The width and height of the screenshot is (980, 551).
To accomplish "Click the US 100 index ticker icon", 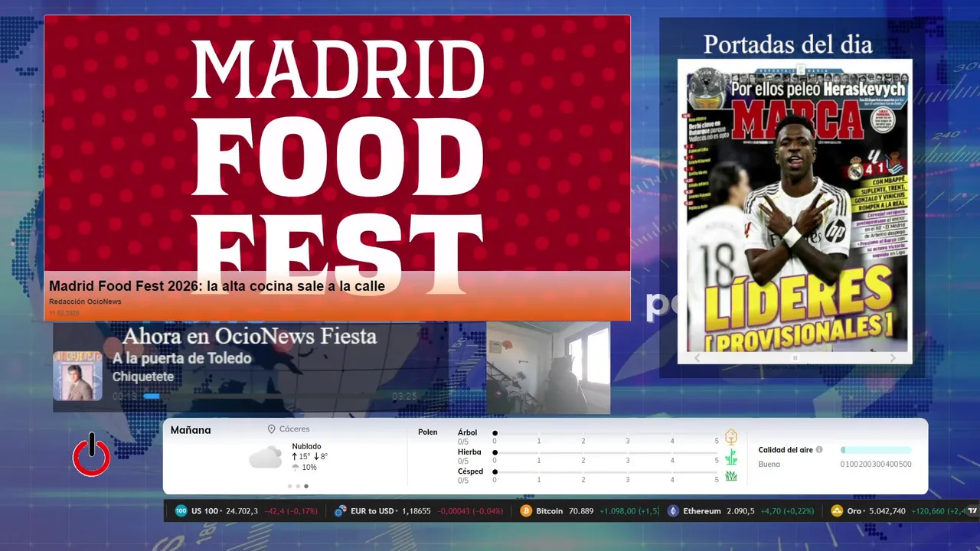I will (x=181, y=510).
